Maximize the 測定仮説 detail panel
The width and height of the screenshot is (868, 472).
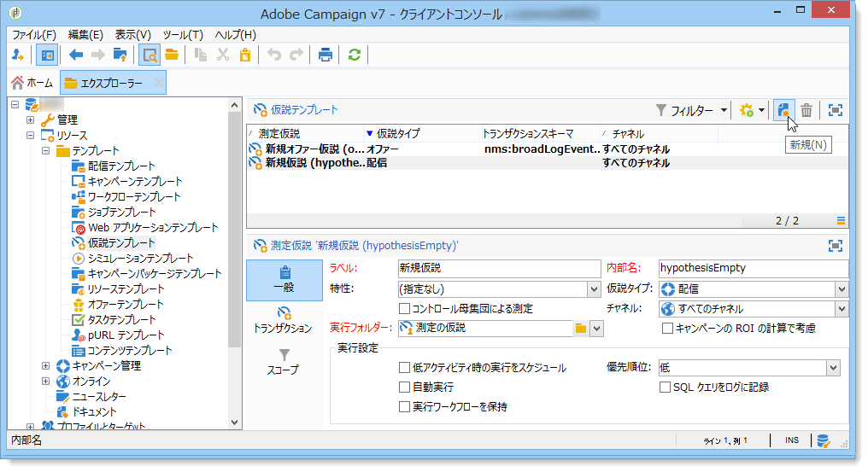point(836,246)
